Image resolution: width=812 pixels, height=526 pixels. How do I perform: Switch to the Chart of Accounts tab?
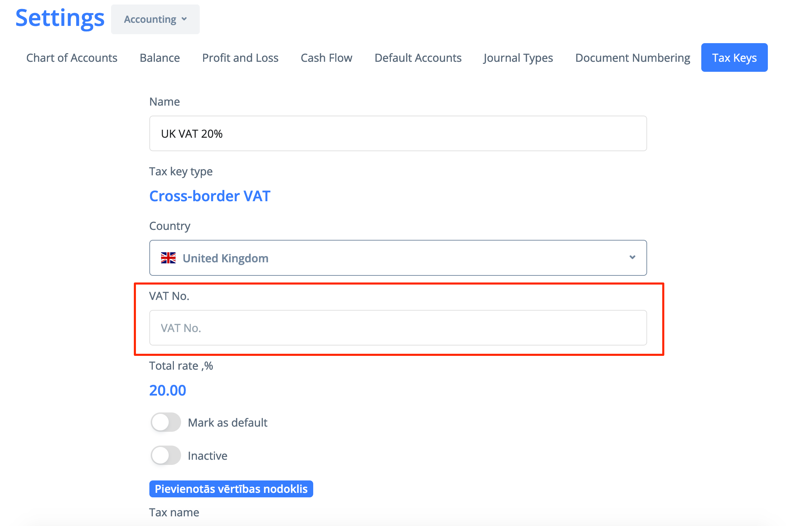pos(72,58)
